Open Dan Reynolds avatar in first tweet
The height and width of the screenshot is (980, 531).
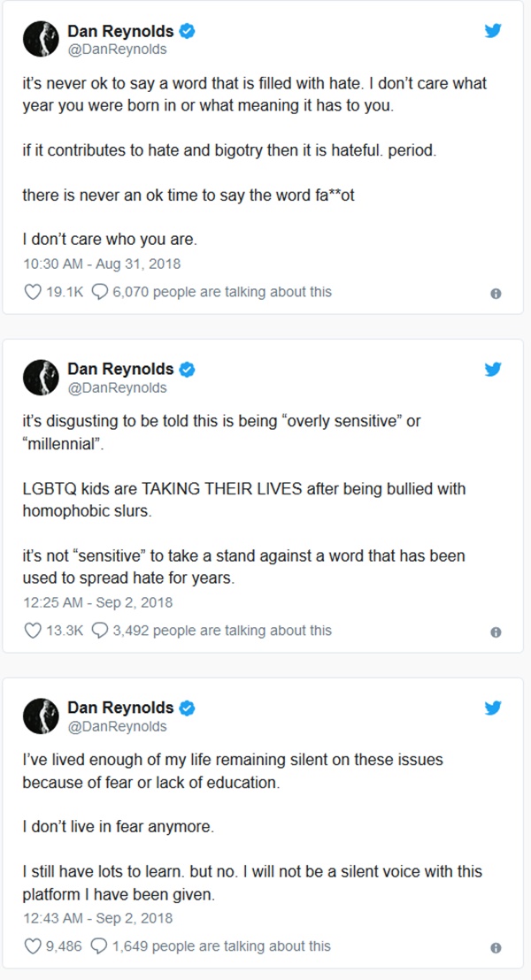[x=40, y=39]
